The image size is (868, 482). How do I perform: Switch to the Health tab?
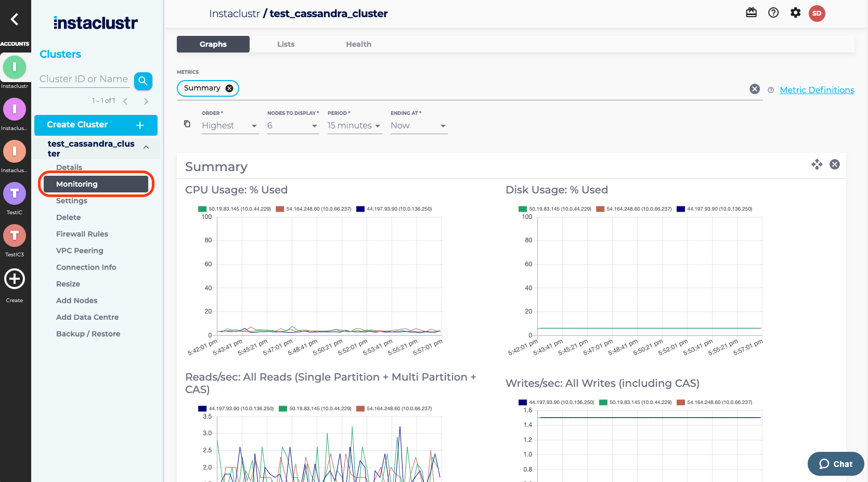point(358,44)
